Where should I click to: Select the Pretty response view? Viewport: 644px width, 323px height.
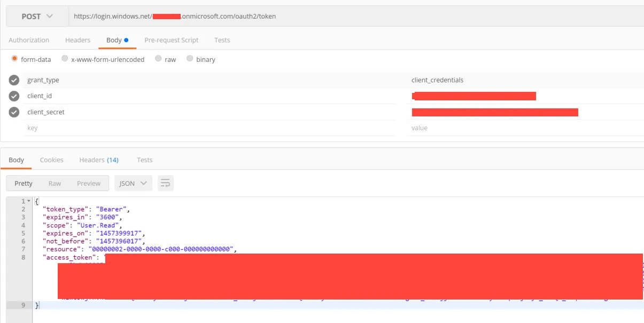pos(24,183)
